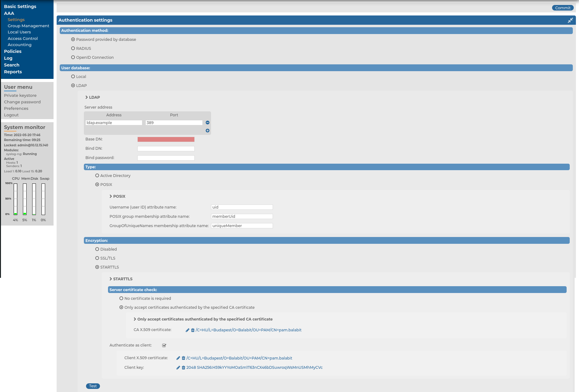Go to Group Management page
This screenshot has height=392, width=579.
28,26
